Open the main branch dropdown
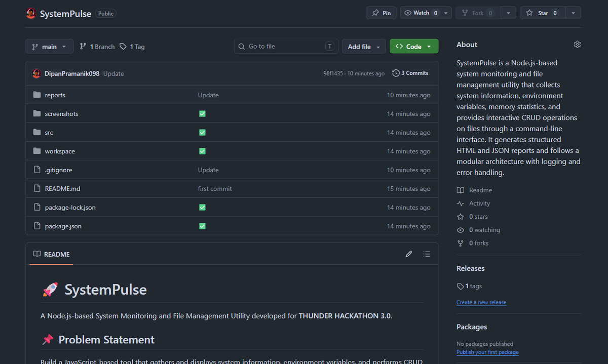Image resolution: width=608 pixels, height=364 pixels. pyautogui.click(x=49, y=47)
